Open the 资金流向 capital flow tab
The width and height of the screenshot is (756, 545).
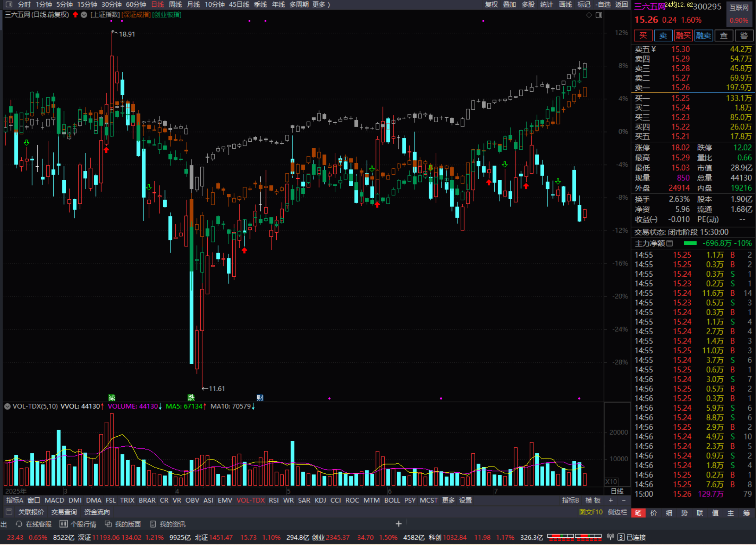pos(97,512)
